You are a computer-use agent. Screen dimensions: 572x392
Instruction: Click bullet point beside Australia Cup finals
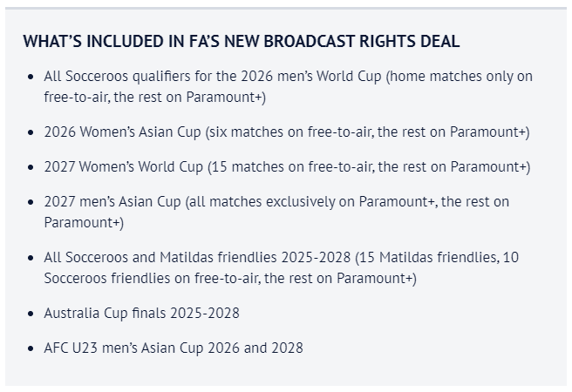coord(31,314)
